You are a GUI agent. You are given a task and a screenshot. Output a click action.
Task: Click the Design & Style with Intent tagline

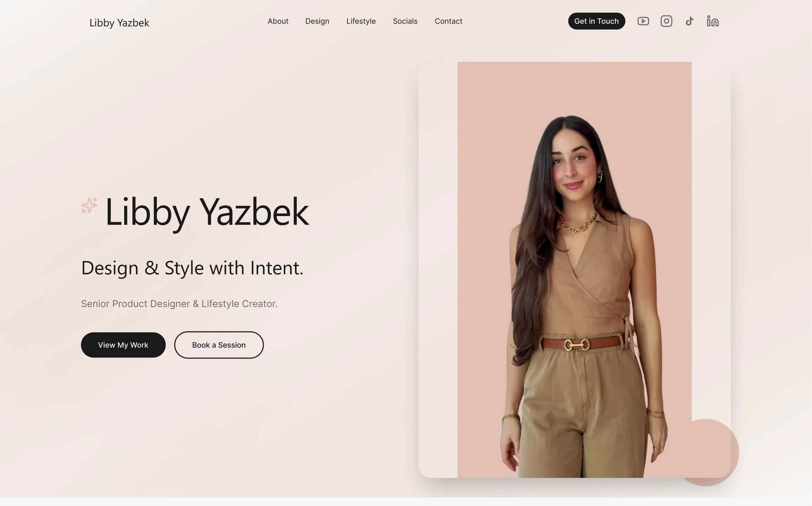pos(192,268)
